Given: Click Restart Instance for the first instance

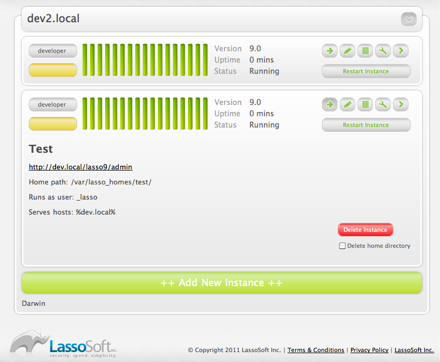Looking at the screenshot, I should 366,71.
